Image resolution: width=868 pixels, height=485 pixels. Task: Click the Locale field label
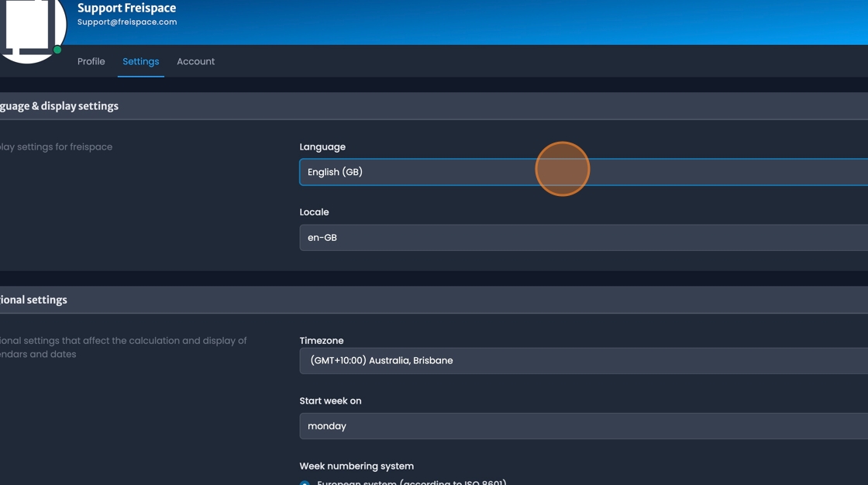314,212
